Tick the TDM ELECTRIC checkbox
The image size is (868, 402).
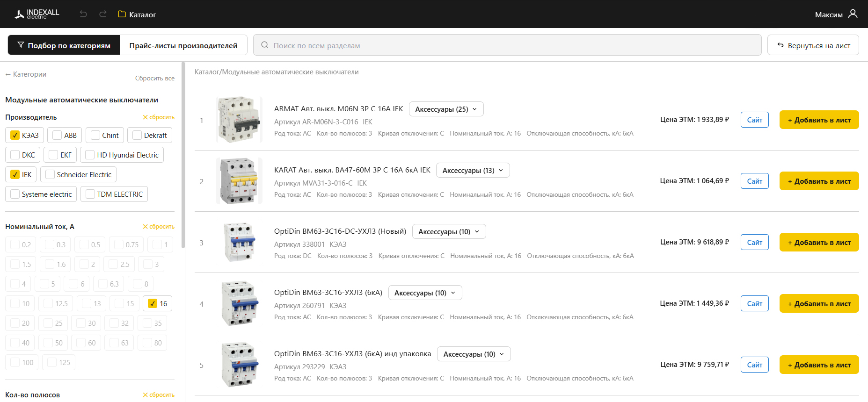coord(90,194)
